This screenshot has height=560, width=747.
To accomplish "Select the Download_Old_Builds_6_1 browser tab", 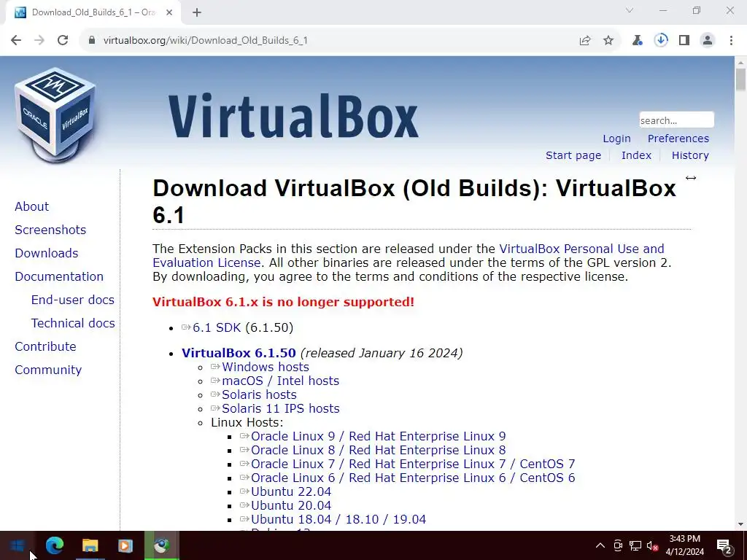I will [x=93, y=12].
